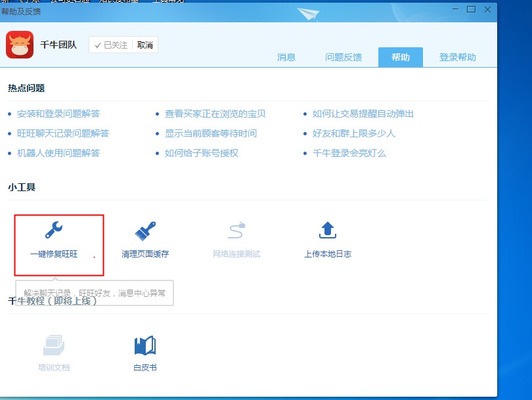Screen dimensions: 532x400
Task: Click the 热点问题 section heading
Action: [x=26, y=88]
